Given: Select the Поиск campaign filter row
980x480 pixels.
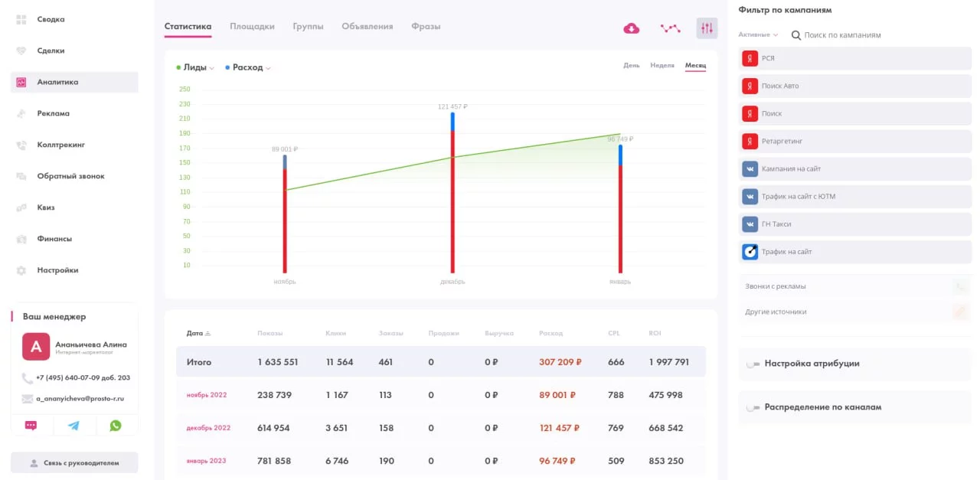Looking at the screenshot, I should pos(855,113).
